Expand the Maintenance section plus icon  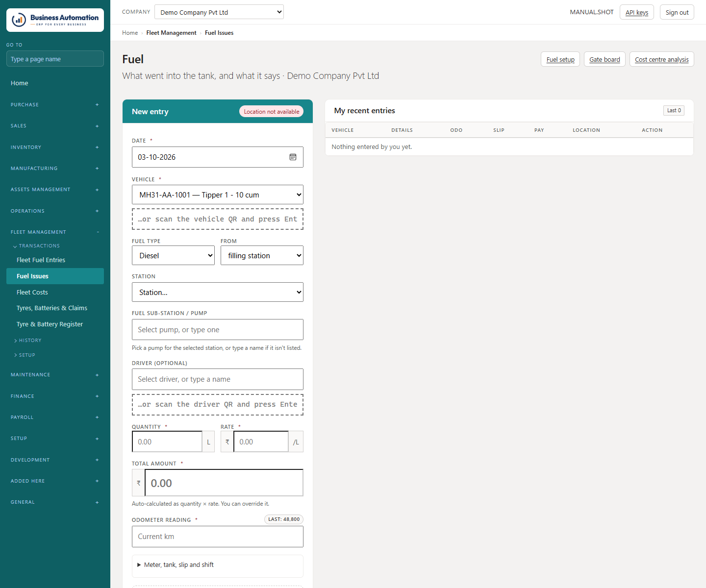pyautogui.click(x=97, y=375)
